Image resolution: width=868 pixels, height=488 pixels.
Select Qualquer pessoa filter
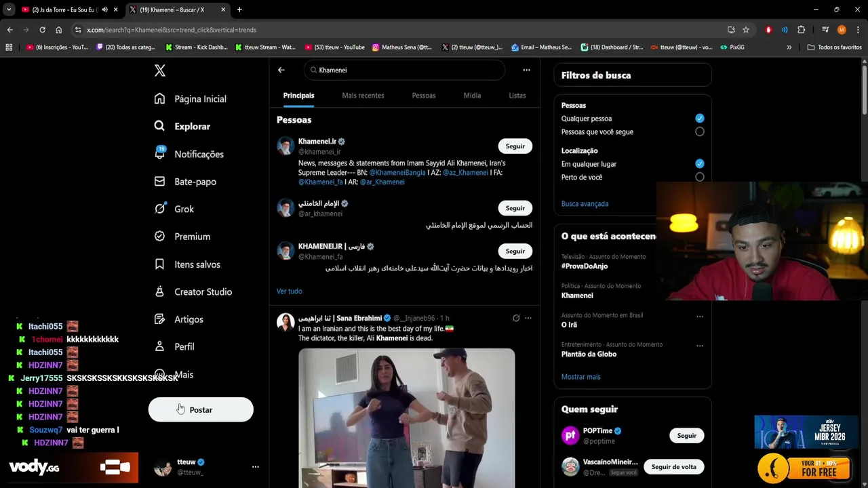(700, 119)
